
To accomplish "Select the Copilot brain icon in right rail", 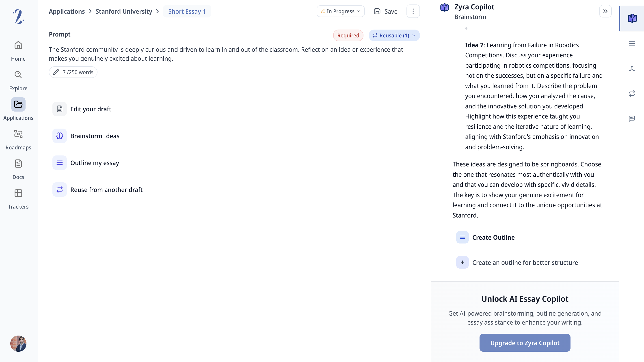I will 632,18.
